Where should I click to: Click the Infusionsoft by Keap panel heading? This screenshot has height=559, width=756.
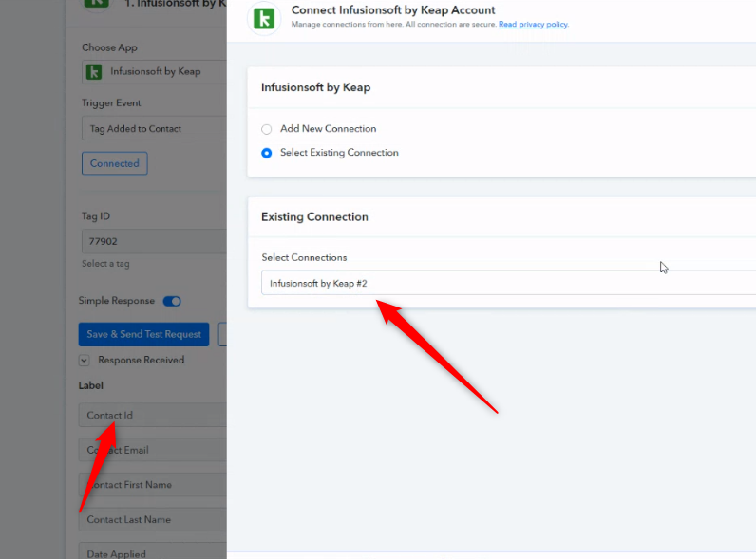click(x=316, y=87)
